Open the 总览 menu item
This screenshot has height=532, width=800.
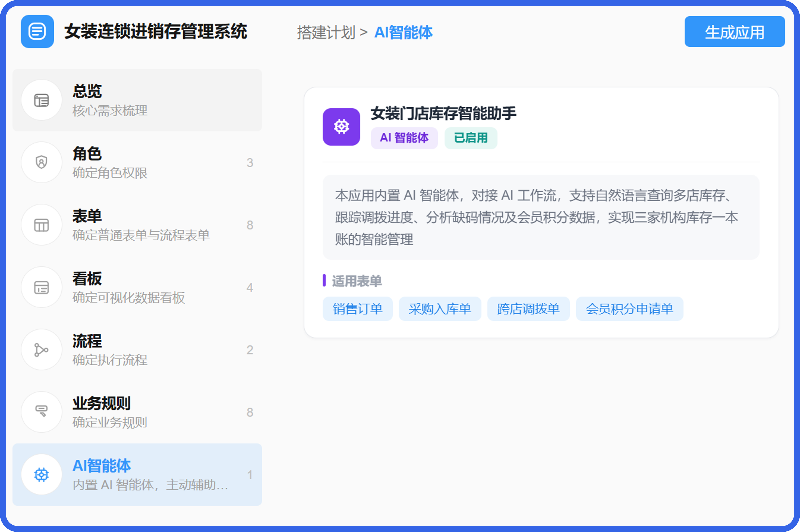point(137,100)
